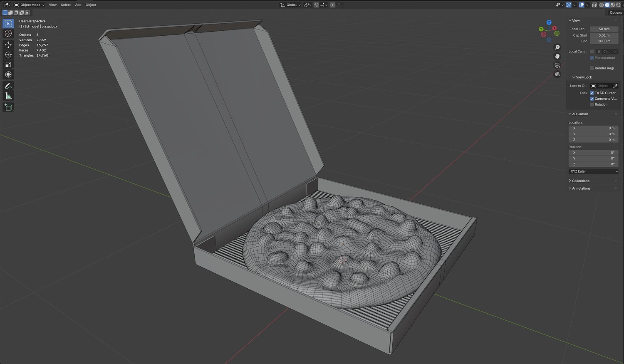Switch to material preview shading

(x=612, y=5)
